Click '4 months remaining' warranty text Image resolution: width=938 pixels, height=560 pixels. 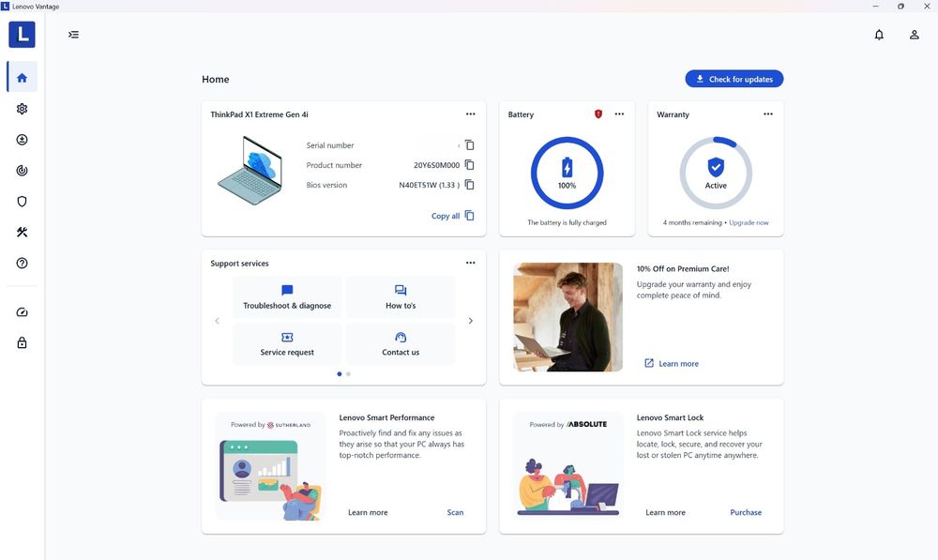[x=692, y=222]
